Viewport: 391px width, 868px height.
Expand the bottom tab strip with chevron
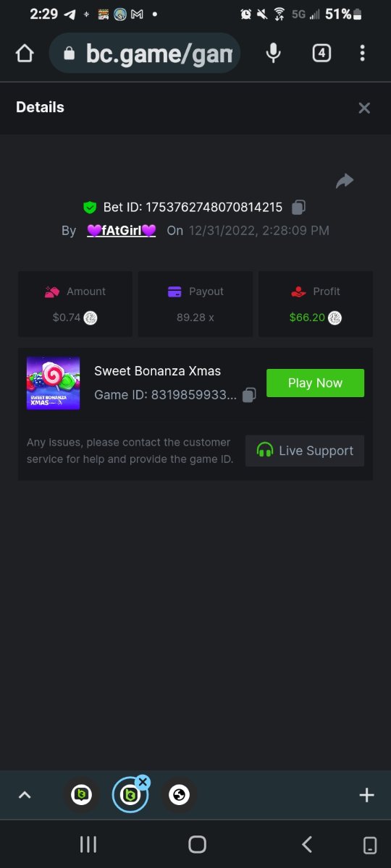pos(25,795)
